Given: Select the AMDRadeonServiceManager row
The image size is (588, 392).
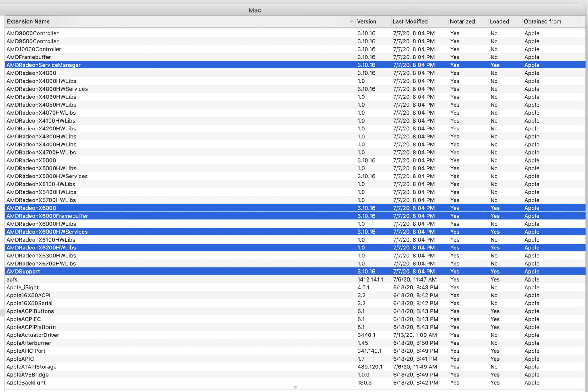Looking at the screenshot, I should (44, 65).
